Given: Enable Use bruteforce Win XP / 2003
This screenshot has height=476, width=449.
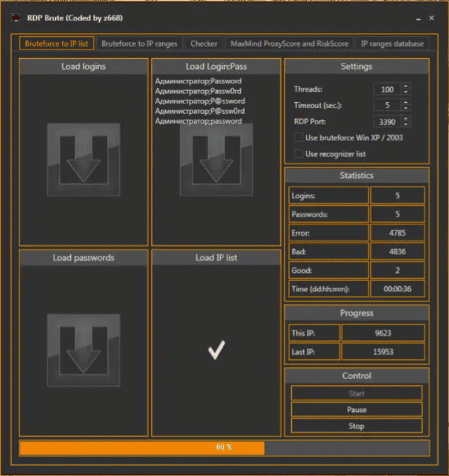Looking at the screenshot, I should coord(298,137).
